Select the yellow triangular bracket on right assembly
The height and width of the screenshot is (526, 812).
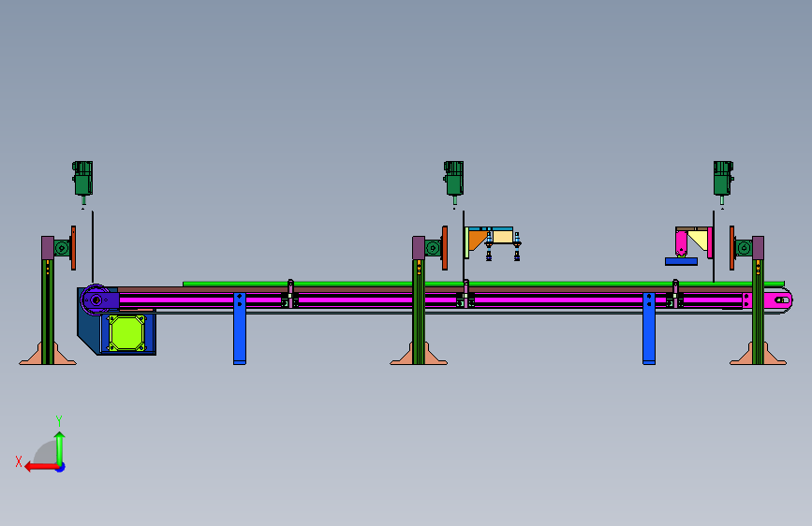tap(700, 239)
